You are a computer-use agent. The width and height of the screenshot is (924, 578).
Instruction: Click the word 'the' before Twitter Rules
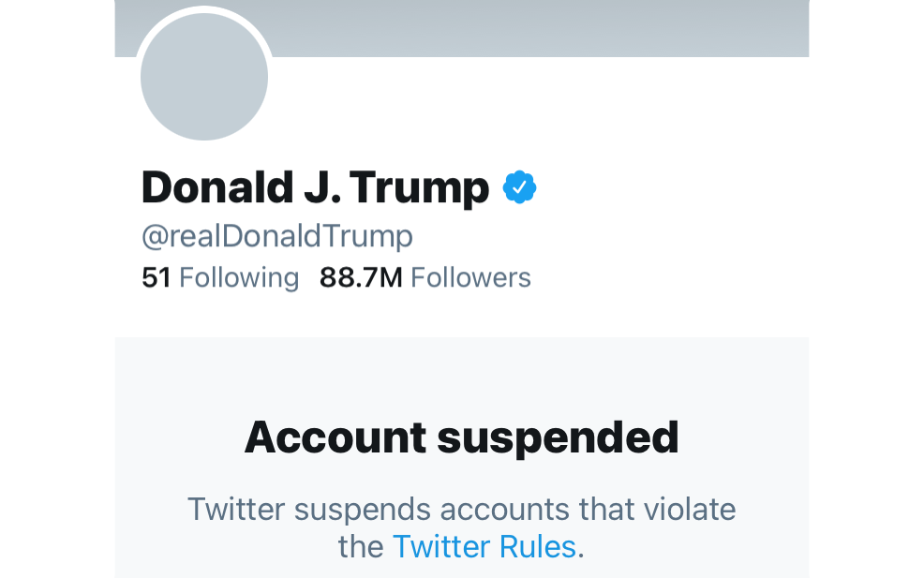click(x=361, y=546)
